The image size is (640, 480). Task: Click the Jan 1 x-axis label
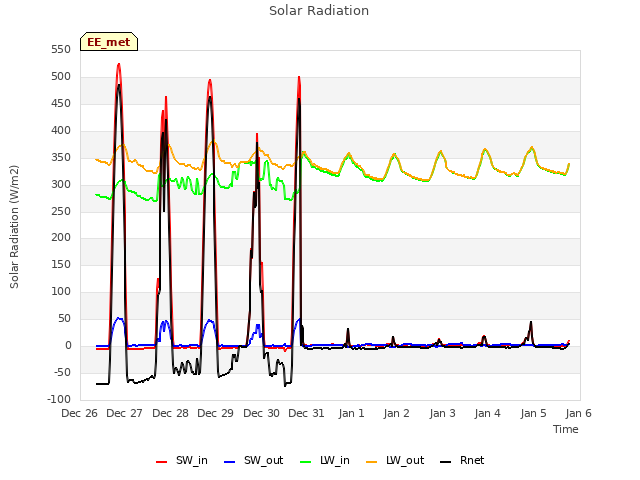(x=351, y=413)
